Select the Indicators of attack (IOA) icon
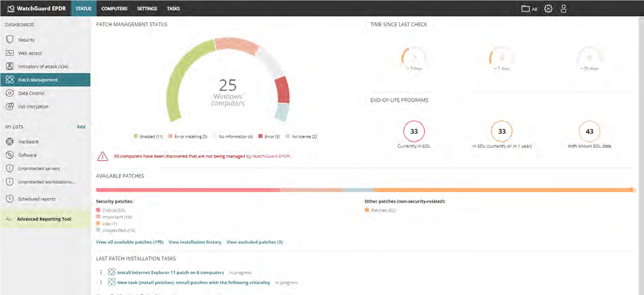Viewport: 644px width, 295px height. click(x=11, y=66)
